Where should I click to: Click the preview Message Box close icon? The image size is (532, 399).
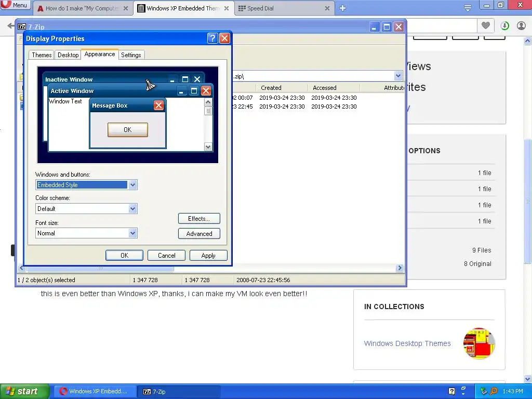tap(158, 105)
